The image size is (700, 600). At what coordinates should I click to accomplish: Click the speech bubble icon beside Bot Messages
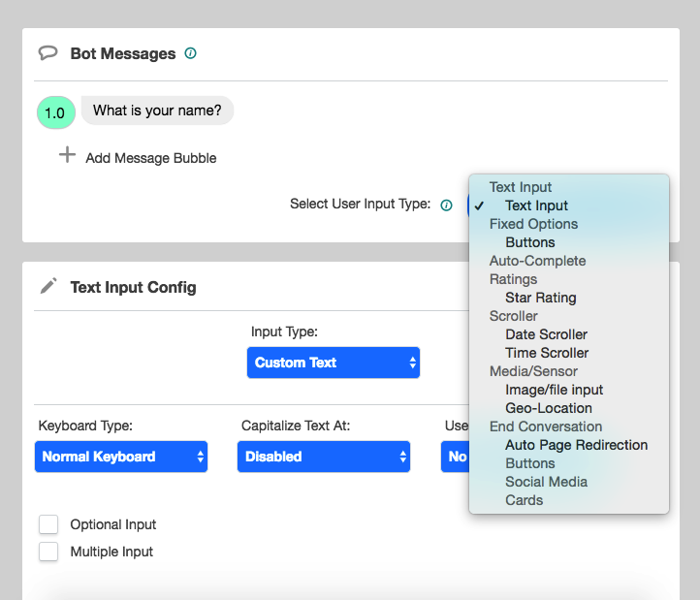point(48,53)
